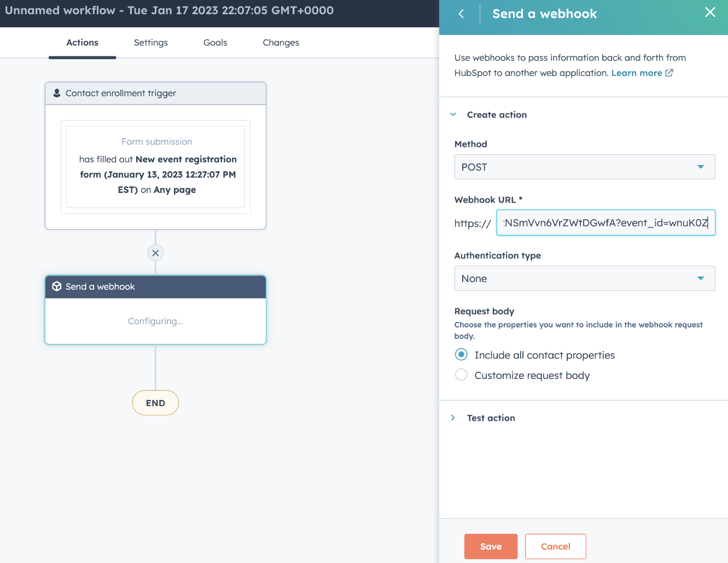Open the Learn more external link icon
Screen dimensions: 728x563
(x=669, y=73)
